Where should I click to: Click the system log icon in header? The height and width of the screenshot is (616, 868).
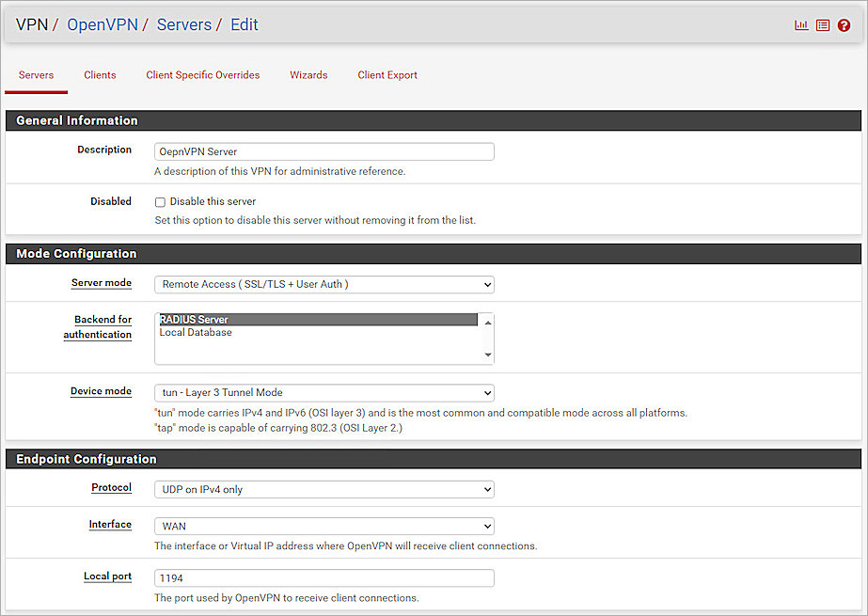point(822,24)
